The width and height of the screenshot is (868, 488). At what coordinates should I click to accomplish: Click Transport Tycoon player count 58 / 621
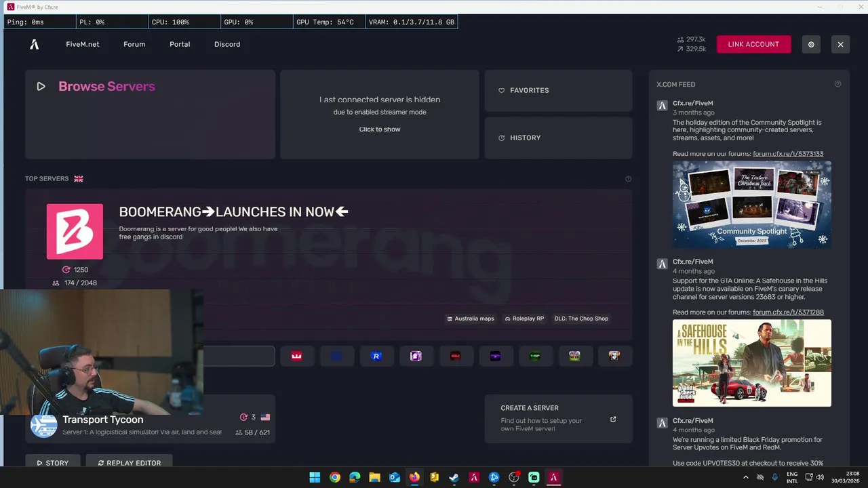click(x=252, y=432)
